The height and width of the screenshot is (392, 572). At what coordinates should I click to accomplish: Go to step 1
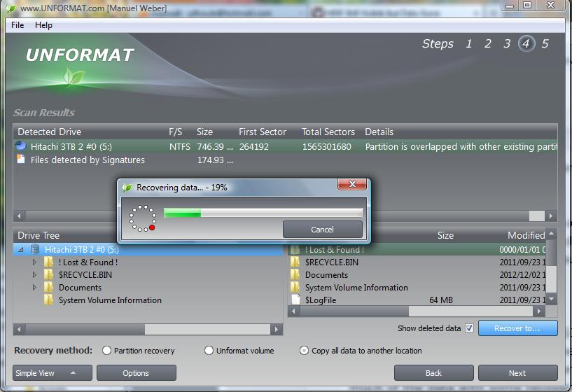click(469, 44)
